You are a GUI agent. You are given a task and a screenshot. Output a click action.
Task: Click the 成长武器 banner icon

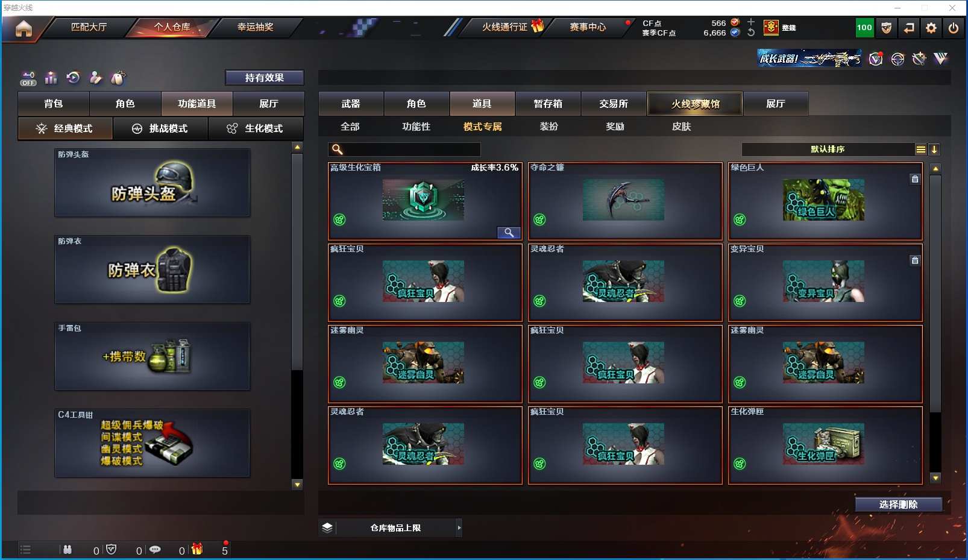(809, 58)
